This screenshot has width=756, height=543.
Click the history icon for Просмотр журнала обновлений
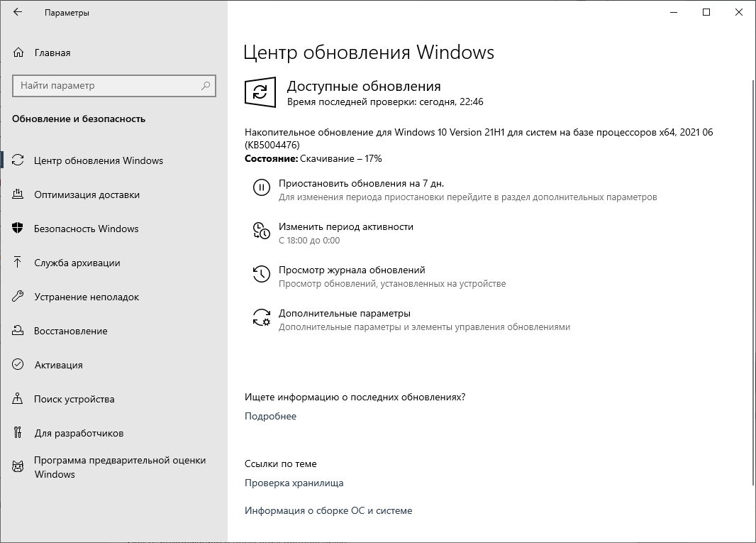[261, 274]
